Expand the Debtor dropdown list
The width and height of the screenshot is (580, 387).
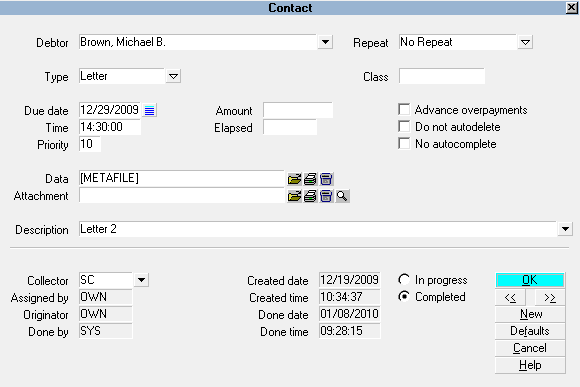click(x=325, y=42)
